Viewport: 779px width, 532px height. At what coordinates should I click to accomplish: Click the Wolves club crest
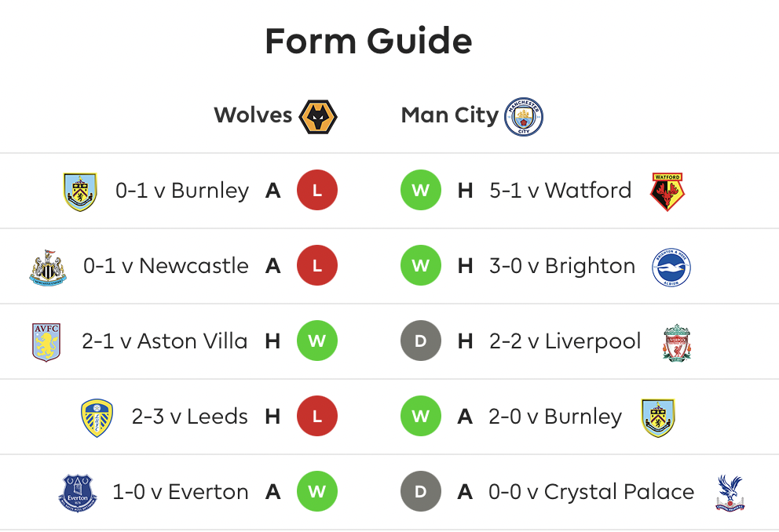point(318,117)
